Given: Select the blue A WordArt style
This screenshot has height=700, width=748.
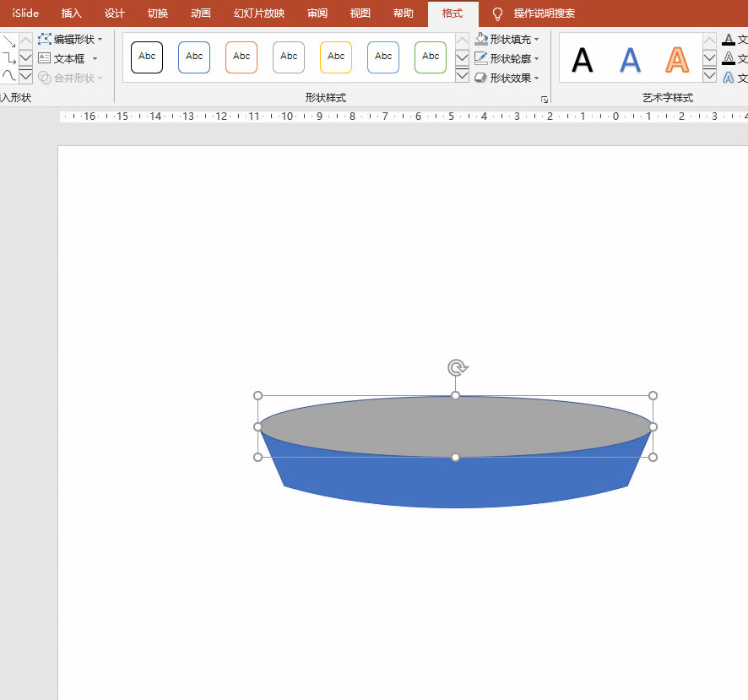Looking at the screenshot, I should [x=630, y=60].
